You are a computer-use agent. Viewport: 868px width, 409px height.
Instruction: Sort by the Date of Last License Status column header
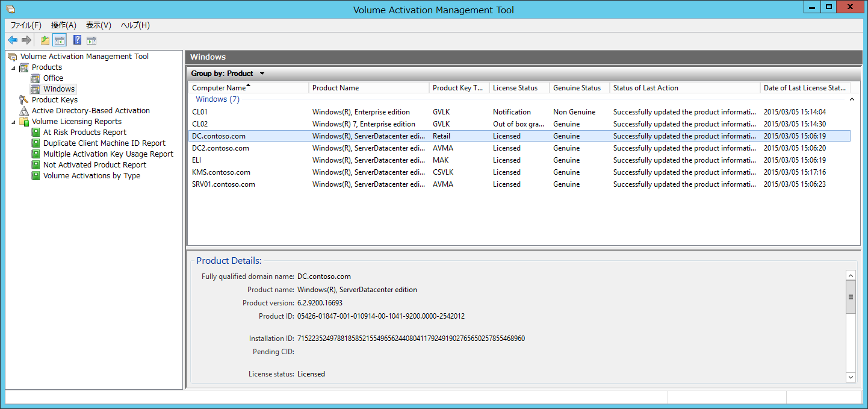[805, 88]
